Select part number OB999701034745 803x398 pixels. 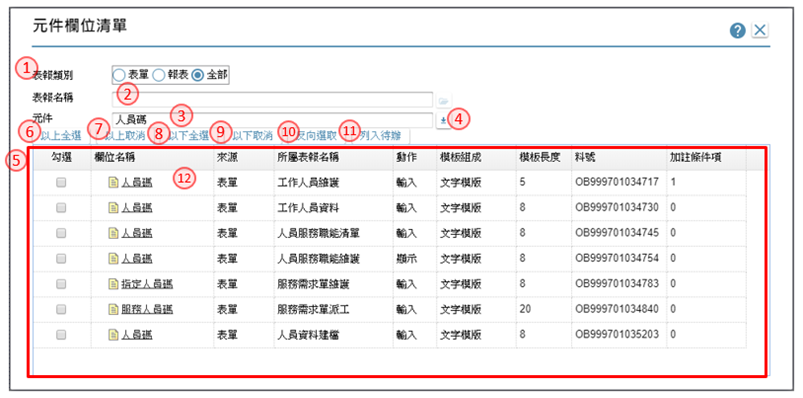click(x=617, y=233)
